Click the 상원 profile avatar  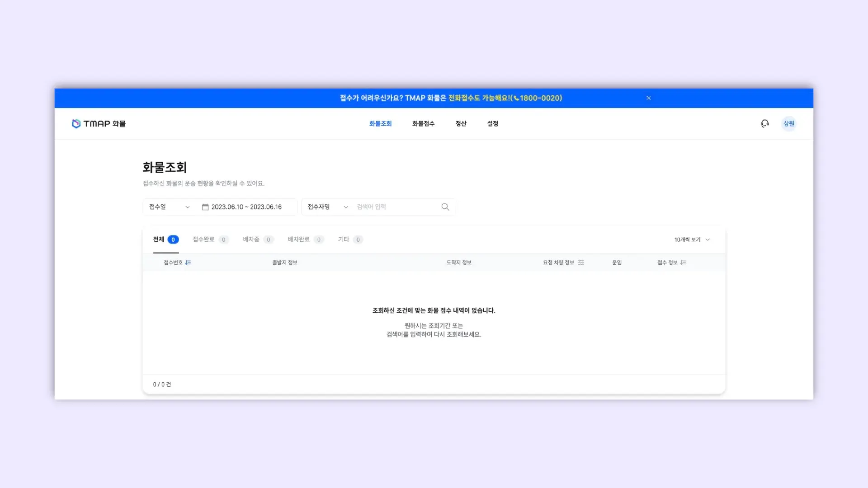(x=789, y=124)
